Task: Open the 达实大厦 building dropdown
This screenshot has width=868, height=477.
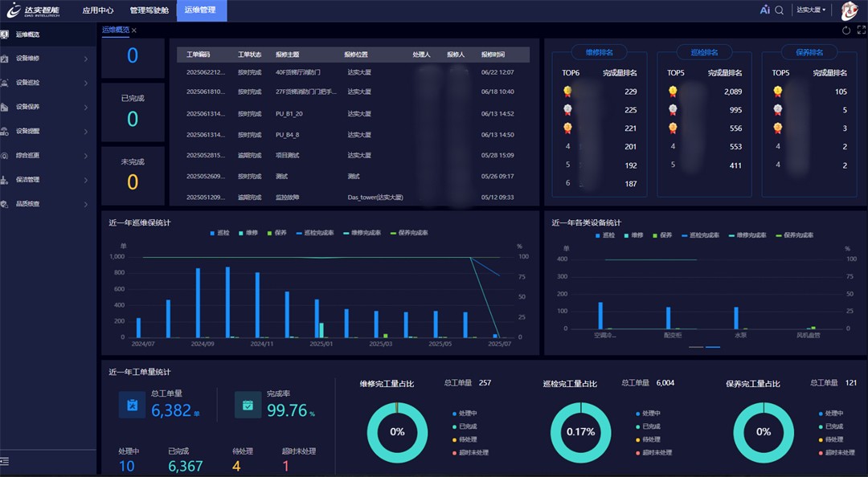Action: tap(810, 10)
